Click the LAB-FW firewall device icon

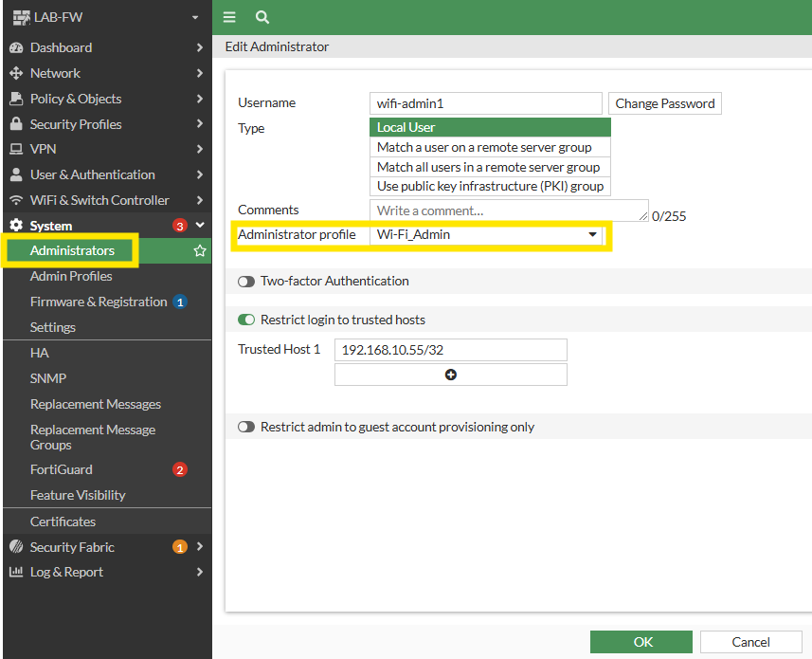pos(21,17)
